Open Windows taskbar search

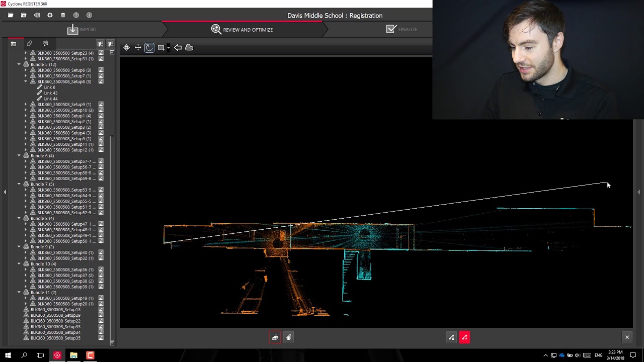(x=24, y=355)
